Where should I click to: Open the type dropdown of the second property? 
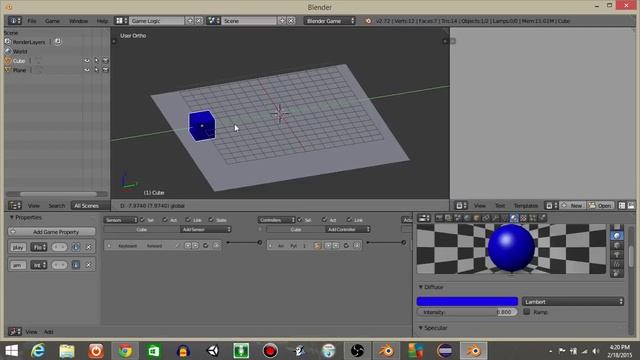pyautogui.click(x=39, y=265)
